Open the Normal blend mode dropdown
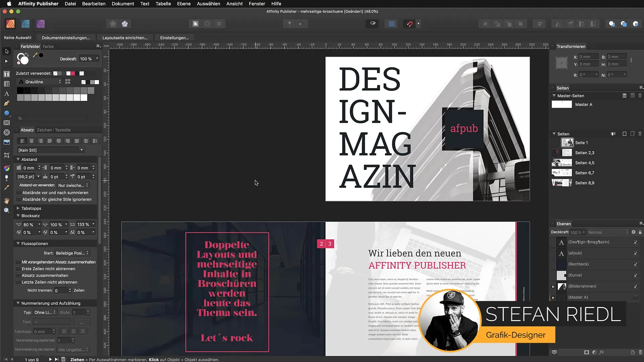 pyautogui.click(x=608, y=232)
